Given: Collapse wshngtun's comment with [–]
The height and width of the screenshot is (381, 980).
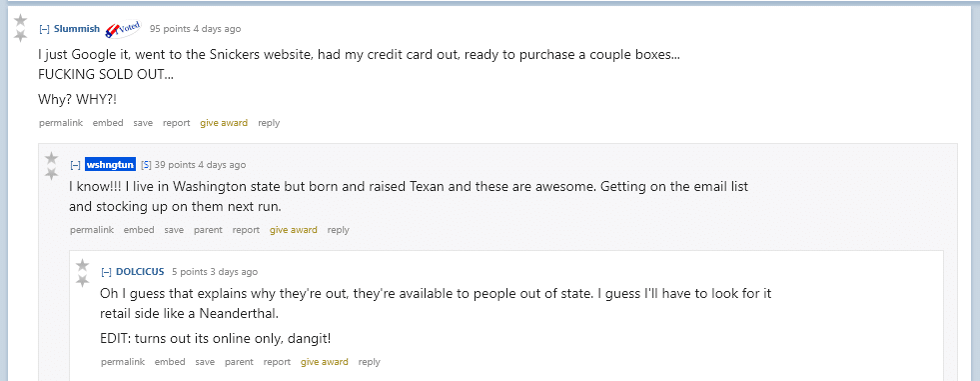Looking at the screenshot, I should coord(76,165).
